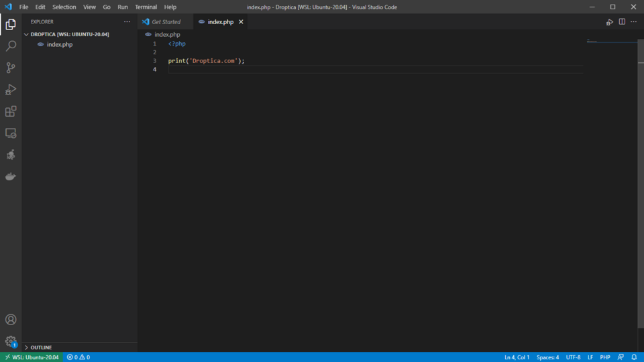Switch to the Get Started tab

tap(166, 21)
